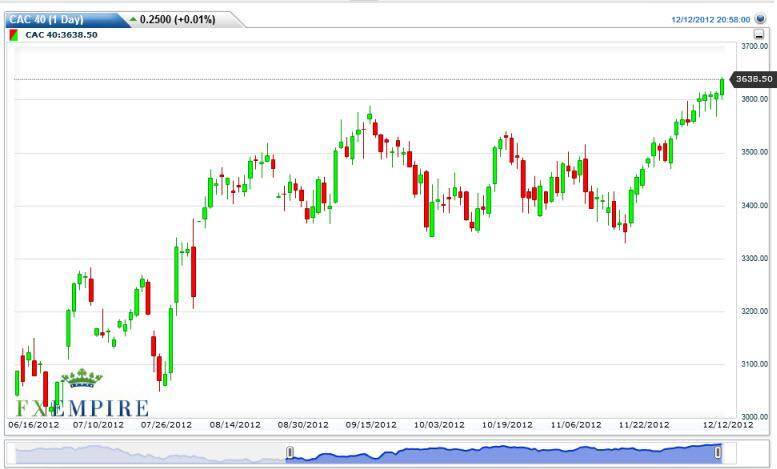Click the 0.2500 (+0.01%) change value
This screenshot has height=469, width=777.
[x=178, y=19]
